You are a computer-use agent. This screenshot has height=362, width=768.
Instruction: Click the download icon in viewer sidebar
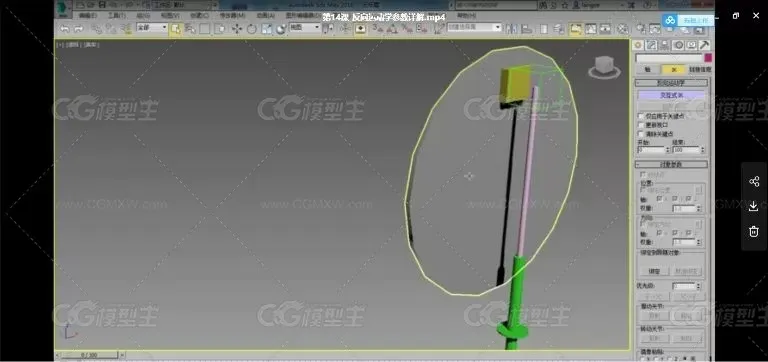pos(754,207)
